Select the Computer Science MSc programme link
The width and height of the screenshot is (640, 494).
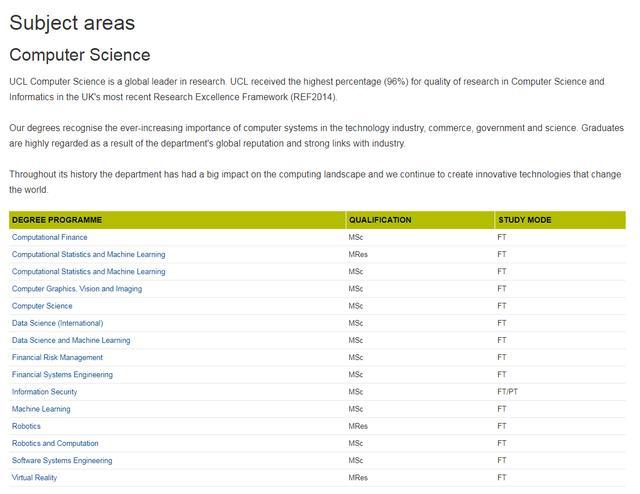(x=42, y=306)
